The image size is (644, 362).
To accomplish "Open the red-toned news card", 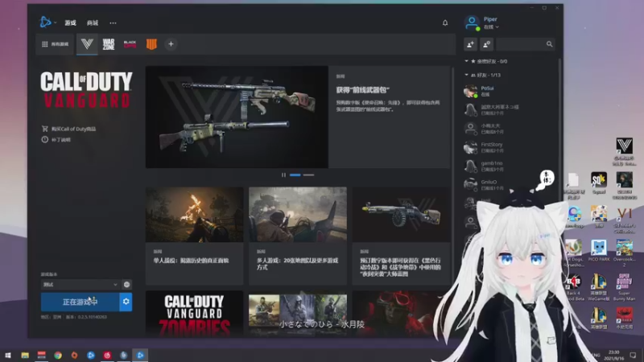I will coord(394,314).
